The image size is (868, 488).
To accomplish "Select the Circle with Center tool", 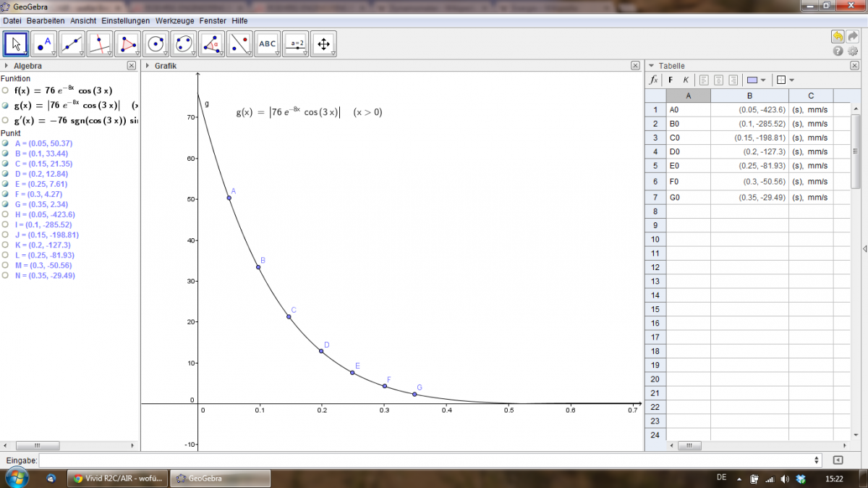I will (156, 44).
